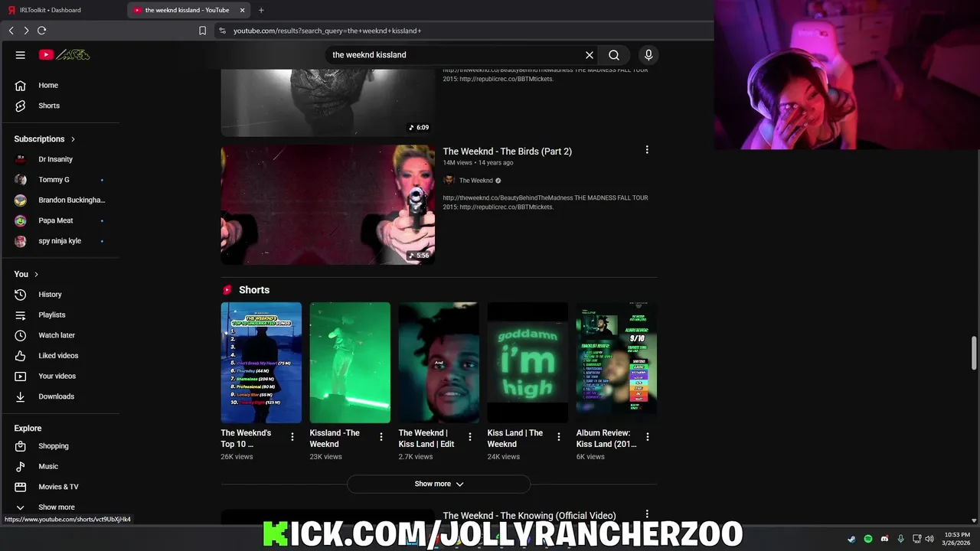
Task: Open The Knowing (Official Video) title
Action: [x=529, y=516]
